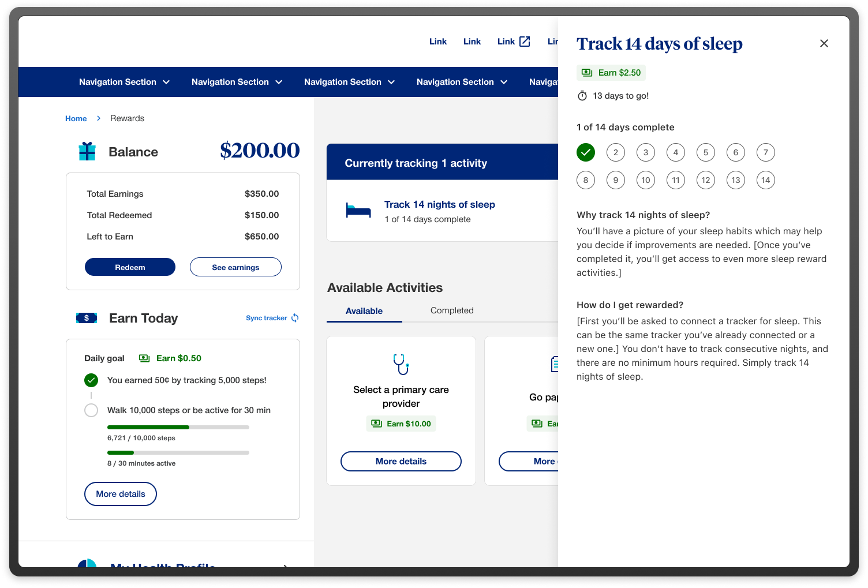Click the gift icon beside Balance

[87, 151]
